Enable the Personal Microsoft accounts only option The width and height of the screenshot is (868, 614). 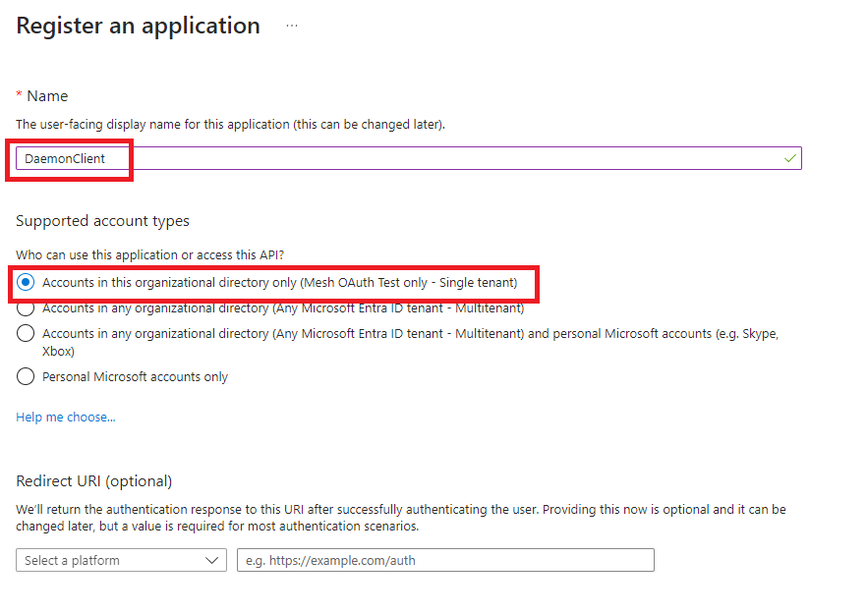pyautogui.click(x=27, y=376)
